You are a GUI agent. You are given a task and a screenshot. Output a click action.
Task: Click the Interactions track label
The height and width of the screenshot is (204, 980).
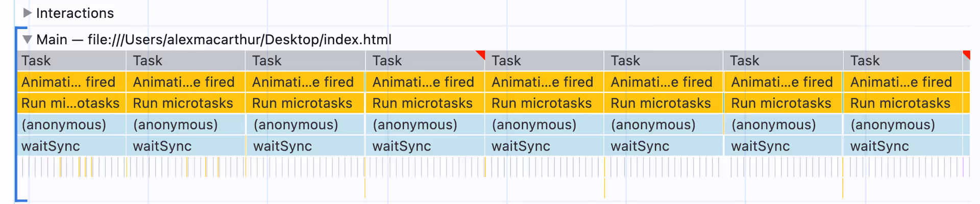[75, 13]
